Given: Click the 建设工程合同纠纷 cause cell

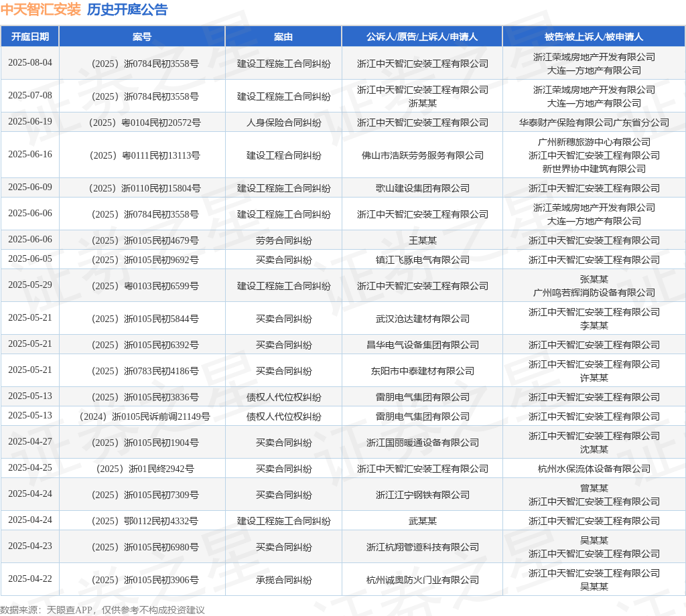Looking at the screenshot, I should click(283, 155).
